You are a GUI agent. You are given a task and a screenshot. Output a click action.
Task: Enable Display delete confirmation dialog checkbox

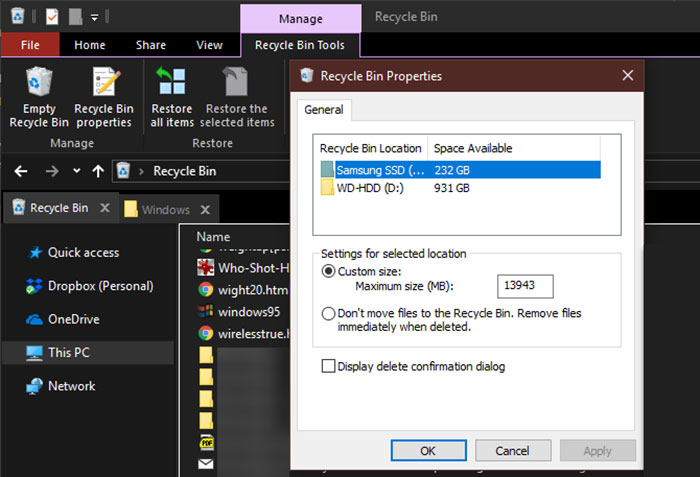click(x=329, y=367)
